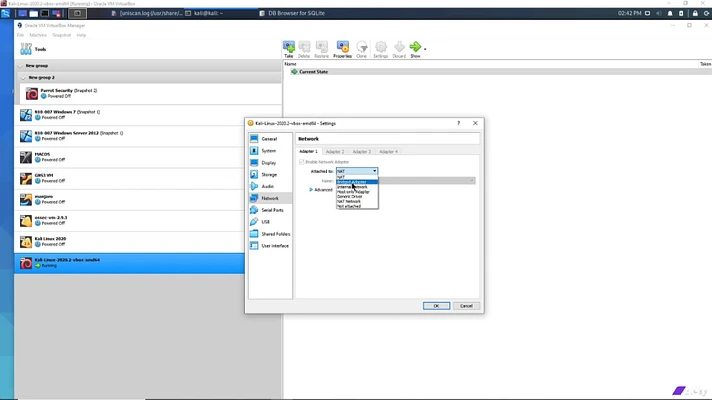
Task: Select the Display category in Settings
Action: (x=270, y=163)
